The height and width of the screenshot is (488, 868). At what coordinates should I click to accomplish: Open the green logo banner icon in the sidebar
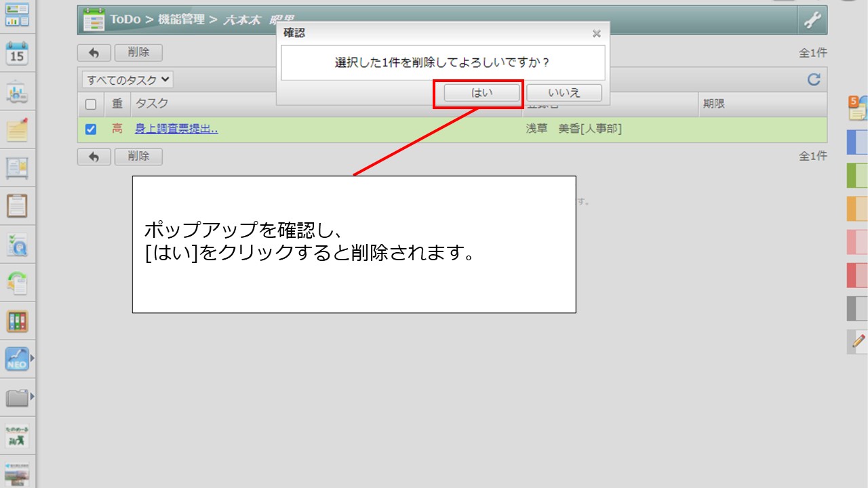17,436
